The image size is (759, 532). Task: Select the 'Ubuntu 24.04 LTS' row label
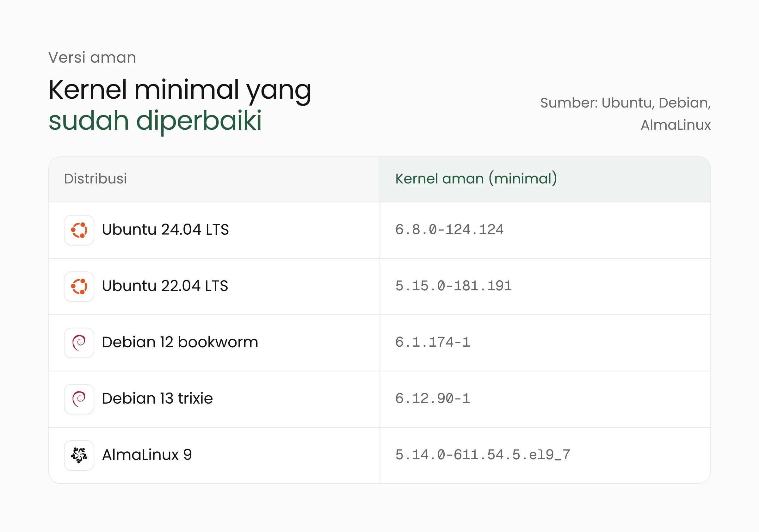(x=165, y=229)
